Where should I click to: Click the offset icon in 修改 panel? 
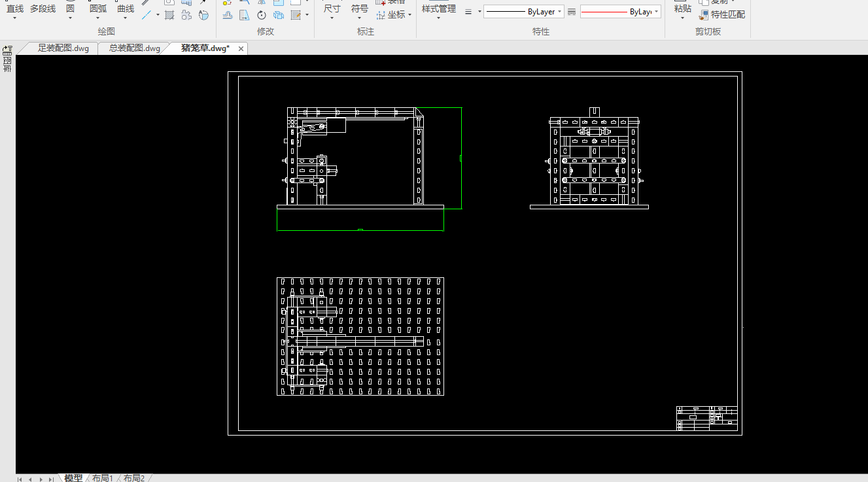pos(227,14)
